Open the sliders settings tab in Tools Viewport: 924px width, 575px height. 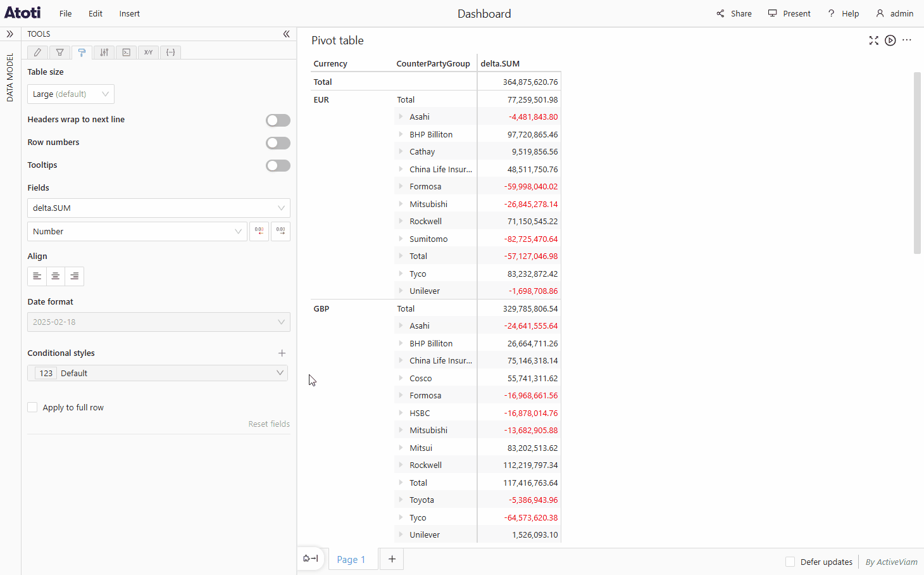tap(104, 52)
